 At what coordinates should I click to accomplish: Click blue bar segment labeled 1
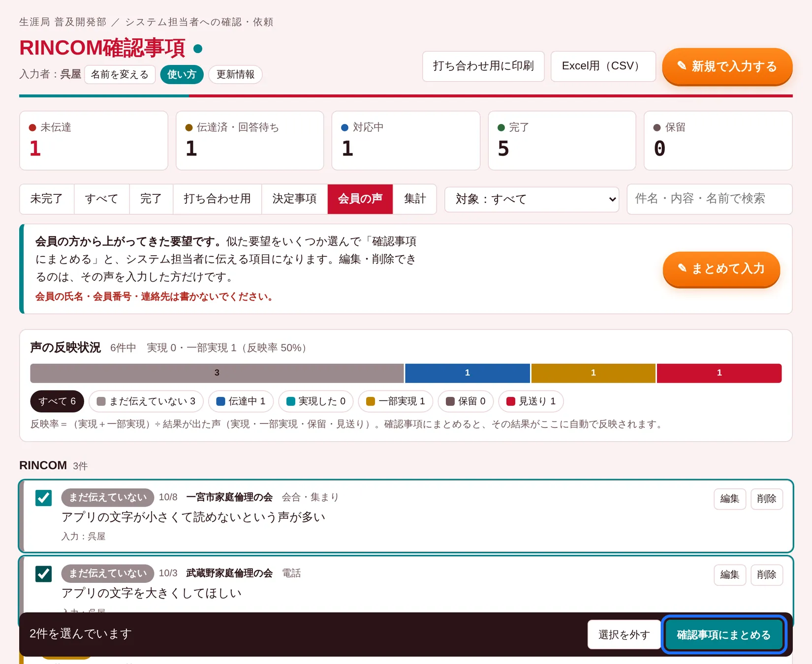point(468,373)
